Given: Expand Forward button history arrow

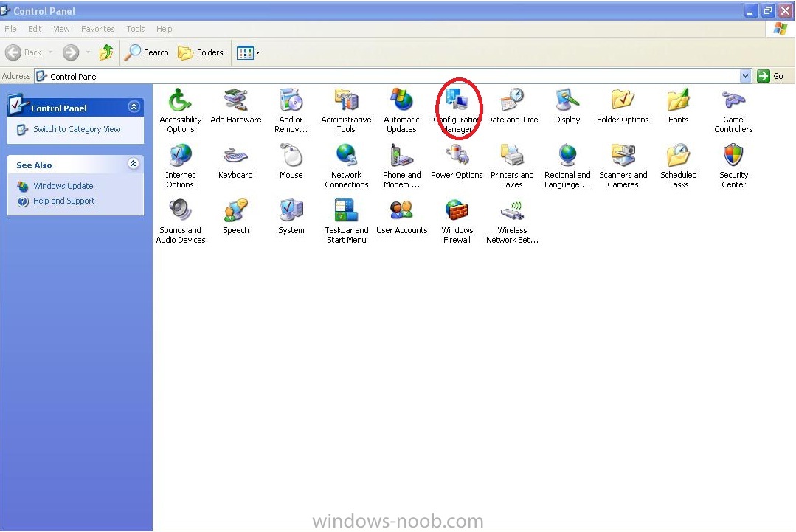Looking at the screenshot, I should [88, 52].
